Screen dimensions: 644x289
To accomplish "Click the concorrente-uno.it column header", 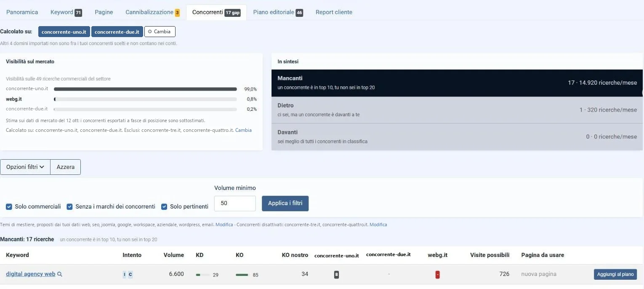I will [x=337, y=255].
